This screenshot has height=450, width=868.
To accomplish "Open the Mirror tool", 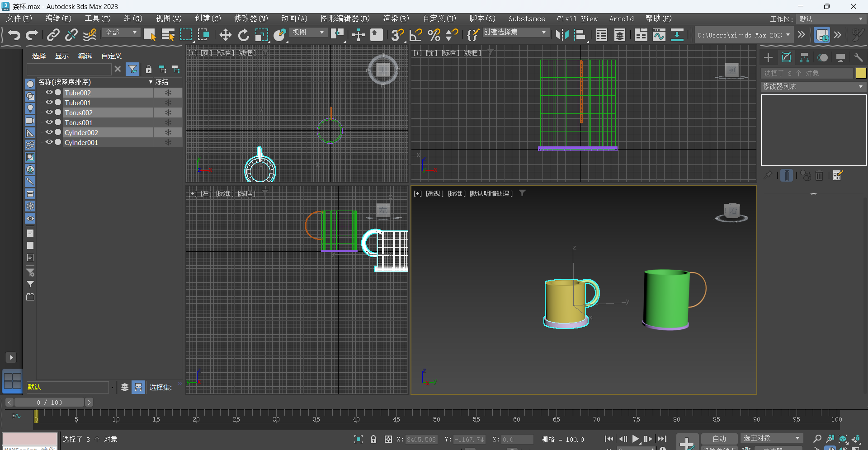I will [562, 35].
